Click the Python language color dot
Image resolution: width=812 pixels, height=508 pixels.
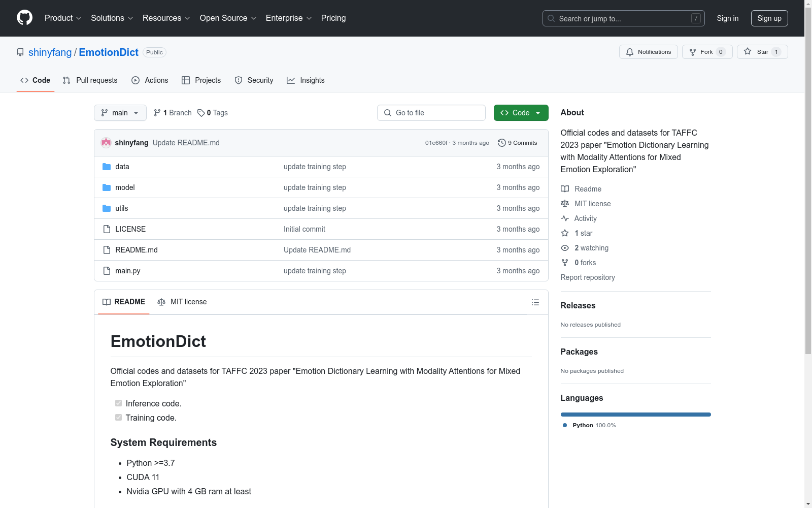565,425
